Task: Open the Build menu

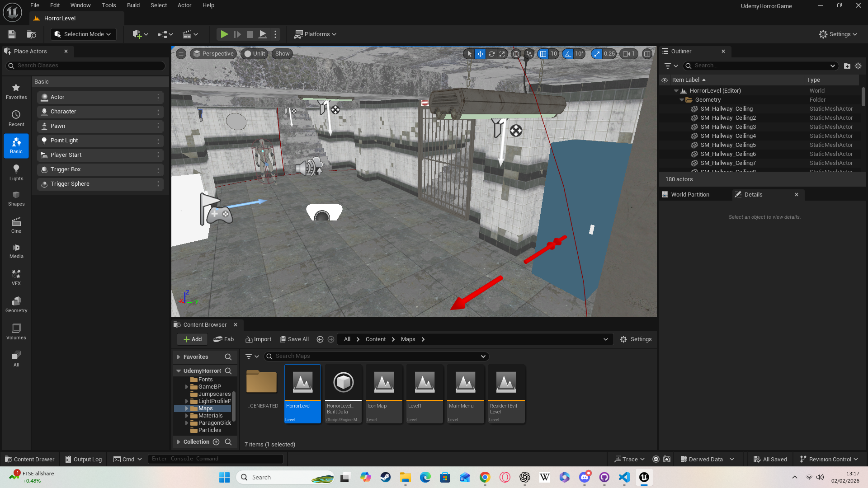Action: [x=133, y=5]
